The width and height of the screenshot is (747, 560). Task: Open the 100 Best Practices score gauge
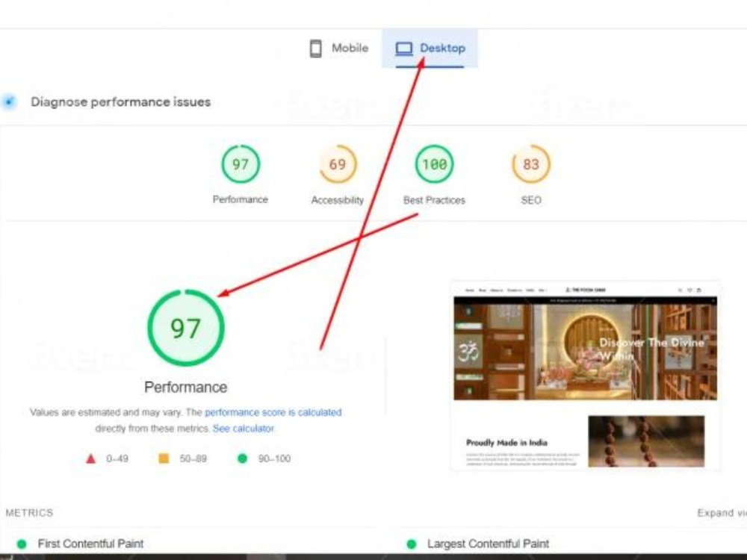coord(434,164)
